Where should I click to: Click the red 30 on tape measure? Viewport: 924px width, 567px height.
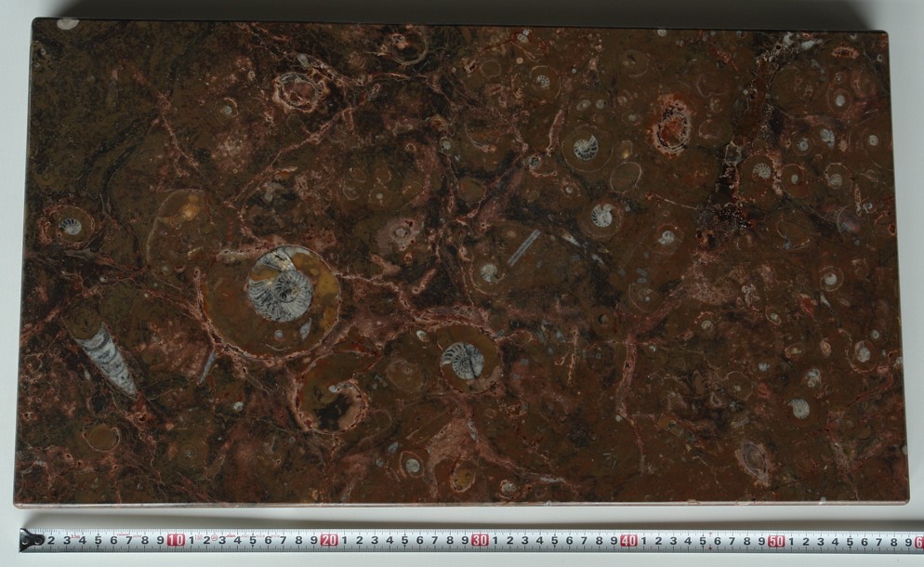coord(480,540)
